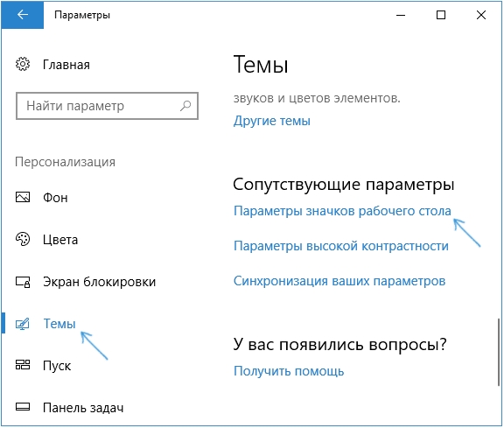Focus the Найти параметр search field
This screenshot has height=428, width=504.
click(107, 106)
